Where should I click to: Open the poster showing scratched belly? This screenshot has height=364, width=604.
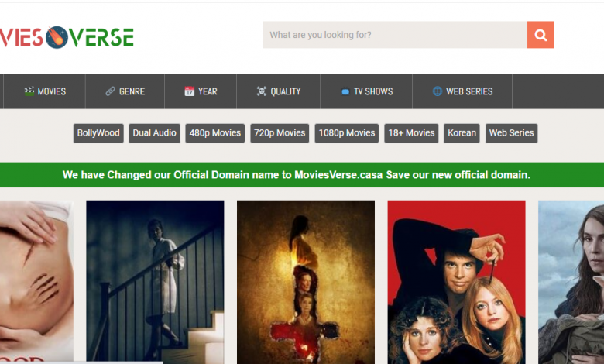tap(36, 282)
